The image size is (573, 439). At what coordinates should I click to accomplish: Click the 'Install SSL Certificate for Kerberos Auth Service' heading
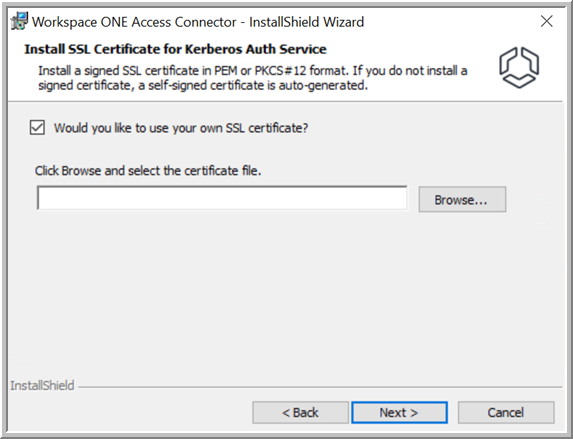click(175, 49)
